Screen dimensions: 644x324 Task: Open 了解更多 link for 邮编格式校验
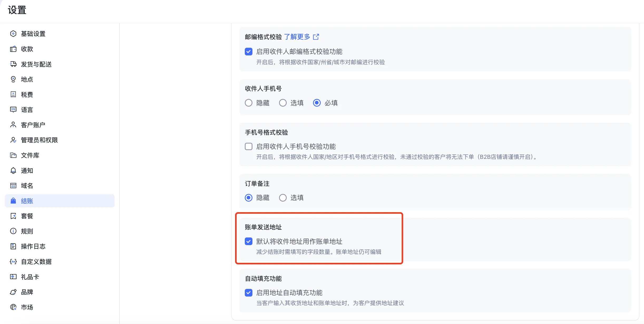pos(297,37)
